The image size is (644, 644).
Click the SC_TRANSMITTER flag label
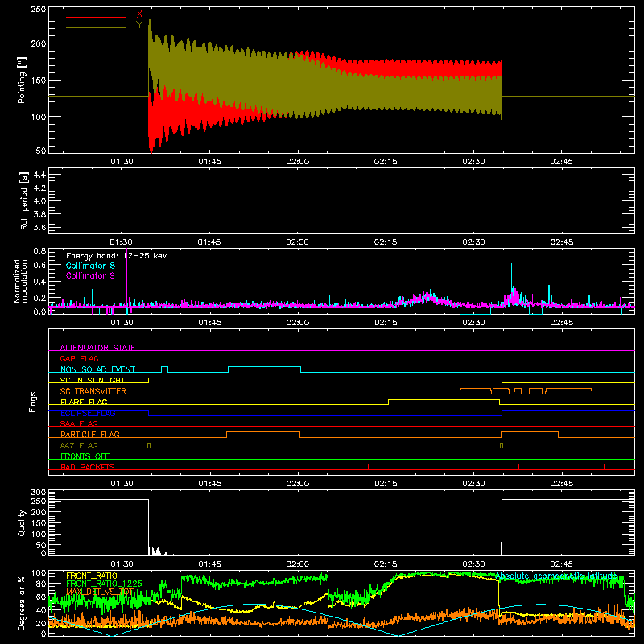(x=93, y=391)
